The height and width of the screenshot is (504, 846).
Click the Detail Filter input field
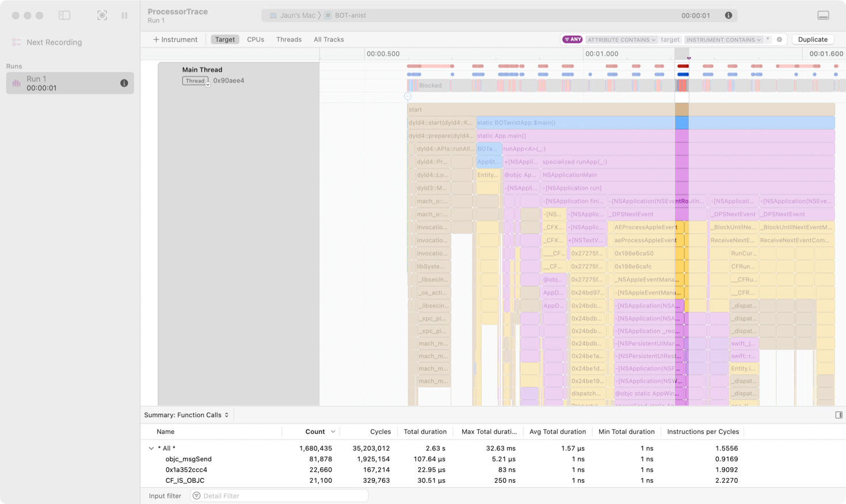tap(283, 496)
